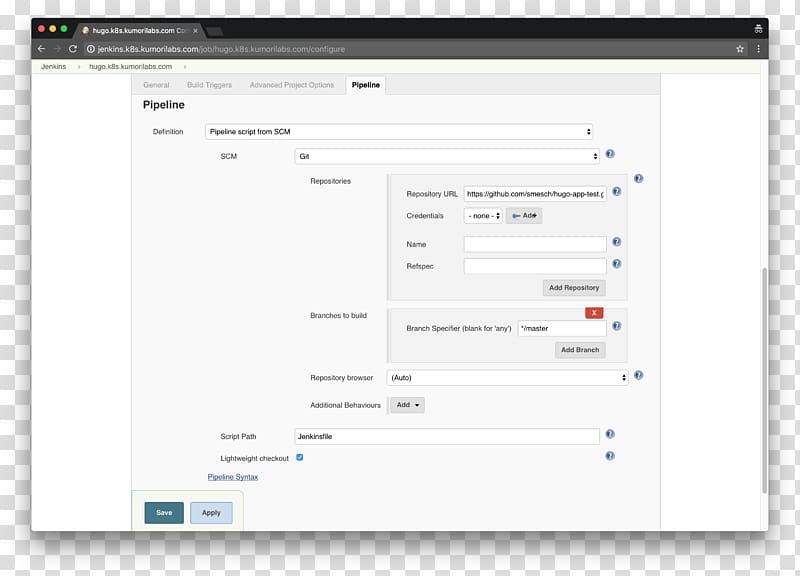The width and height of the screenshot is (800, 576).
Task: Expand the breadcrumb arrow after Jenkins
Action: pyautogui.click(x=79, y=67)
